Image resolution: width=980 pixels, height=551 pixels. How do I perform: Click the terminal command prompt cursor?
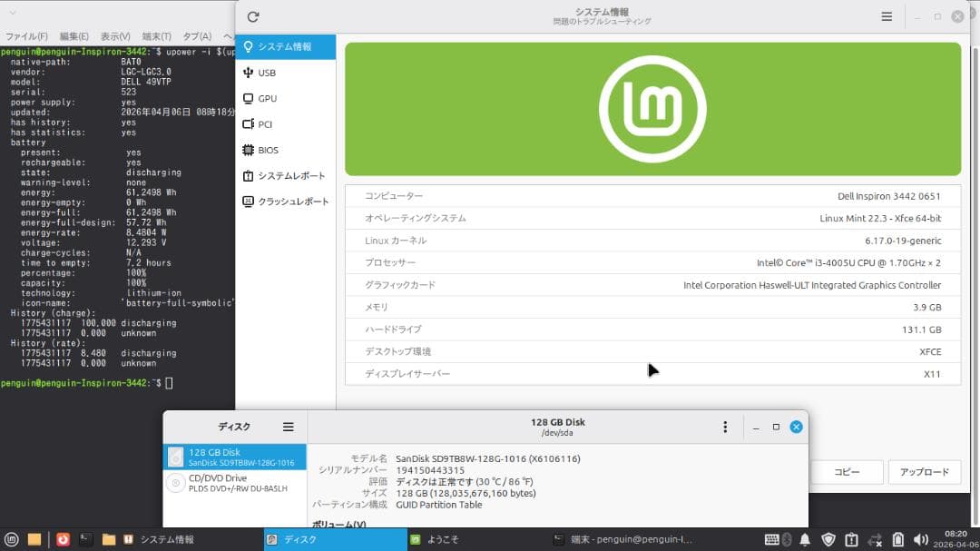click(169, 383)
